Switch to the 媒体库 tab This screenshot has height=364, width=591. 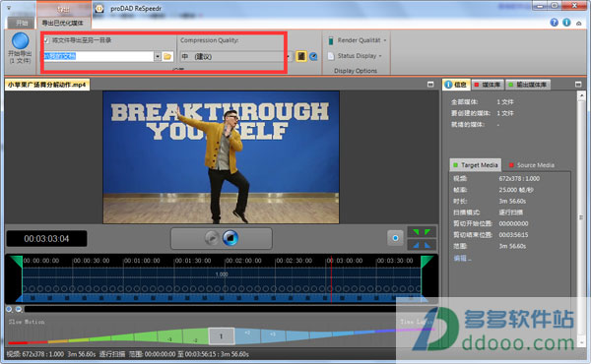click(x=488, y=85)
